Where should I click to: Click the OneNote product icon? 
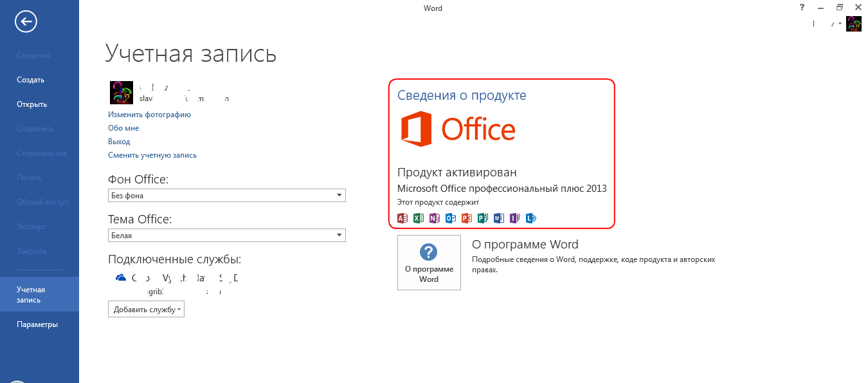(435, 218)
